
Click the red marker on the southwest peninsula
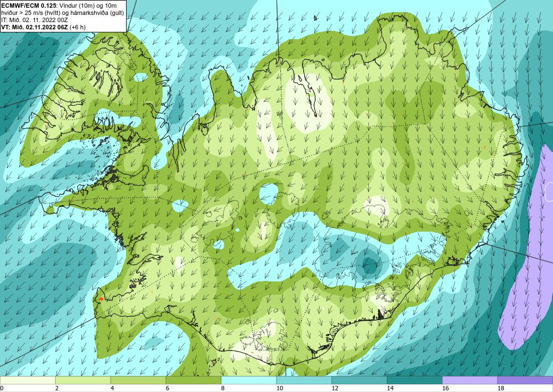point(101,299)
